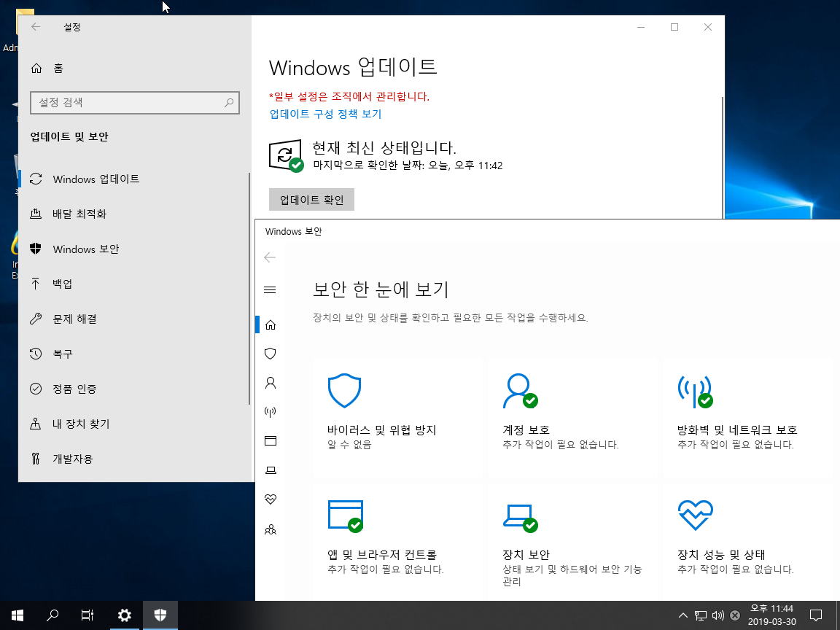Switch to Windows Security on taskbar
This screenshot has width=840, height=630.
[160, 615]
